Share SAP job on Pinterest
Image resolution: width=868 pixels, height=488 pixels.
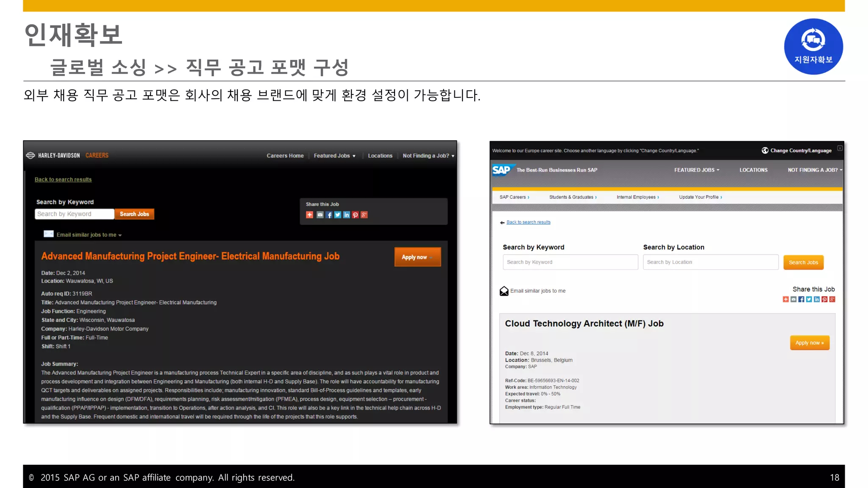pos(824,299)
